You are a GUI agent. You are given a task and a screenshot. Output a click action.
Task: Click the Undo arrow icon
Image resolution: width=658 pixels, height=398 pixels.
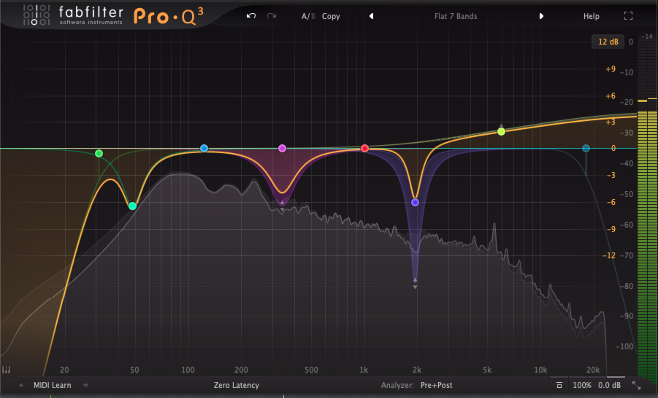251,16
